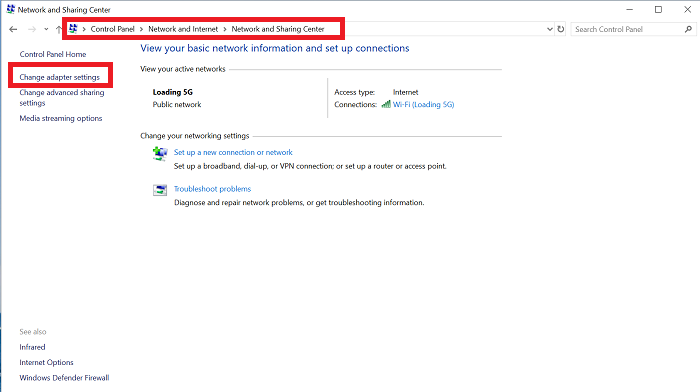The image size is (700, 392).
Task: Open Windows Defender Firewall link
Action: (64, 378)
